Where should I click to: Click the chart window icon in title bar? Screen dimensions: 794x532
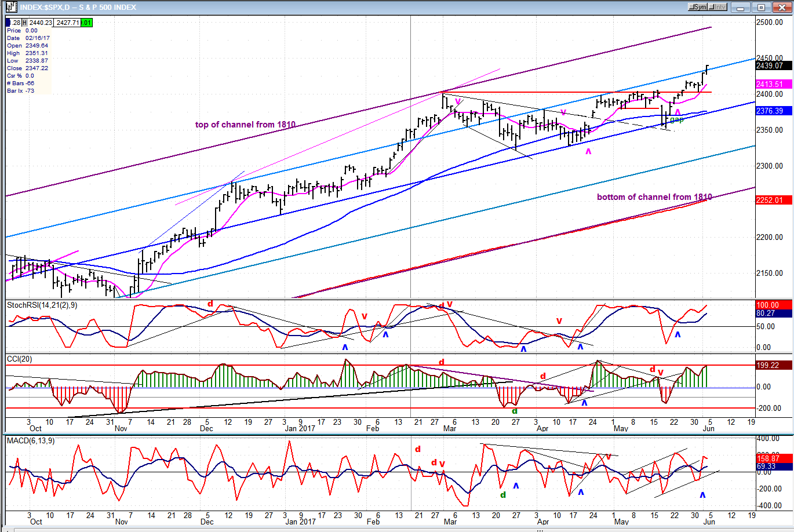(x=10, y=7)
